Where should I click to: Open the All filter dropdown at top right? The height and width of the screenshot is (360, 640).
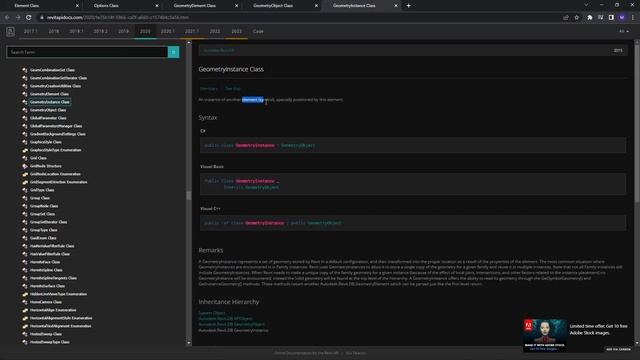[x=624, y=31]
